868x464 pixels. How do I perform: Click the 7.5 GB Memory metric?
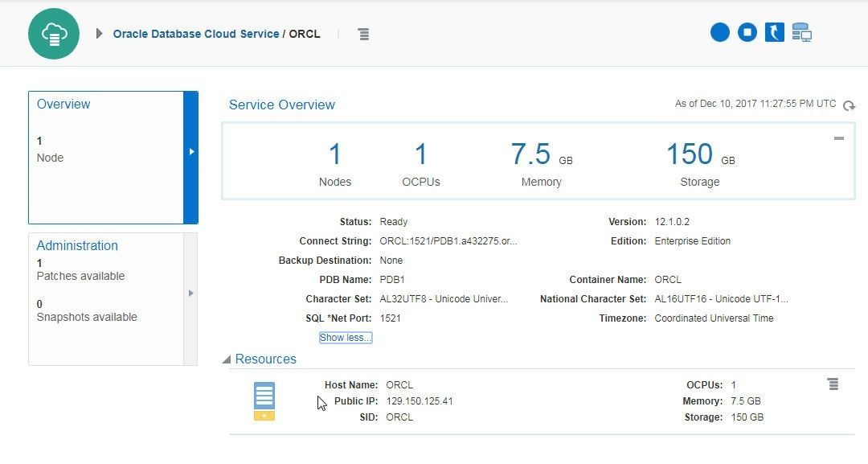point(542,164)
